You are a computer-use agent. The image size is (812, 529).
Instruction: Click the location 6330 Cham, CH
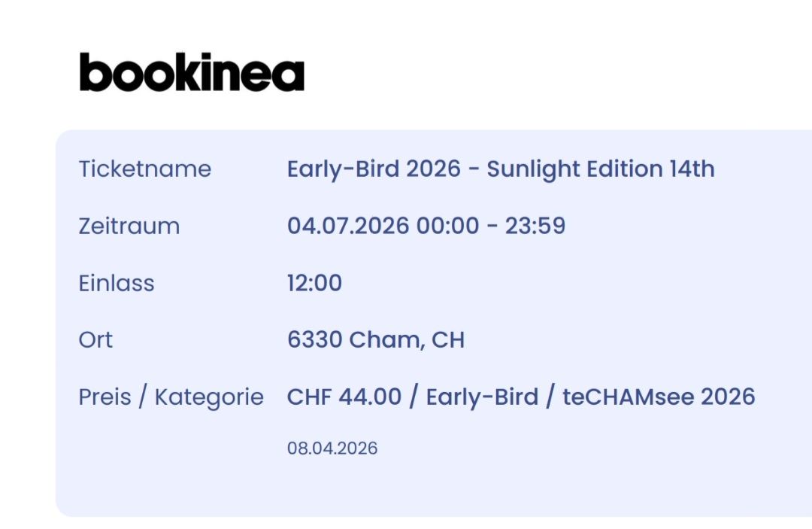click(376, 340)
